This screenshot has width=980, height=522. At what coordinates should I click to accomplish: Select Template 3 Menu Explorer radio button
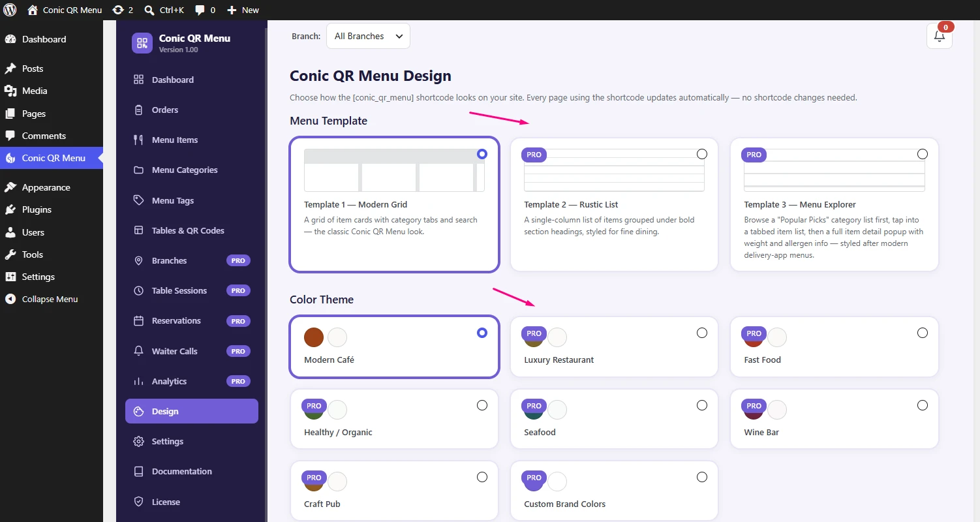coord(923,154)
